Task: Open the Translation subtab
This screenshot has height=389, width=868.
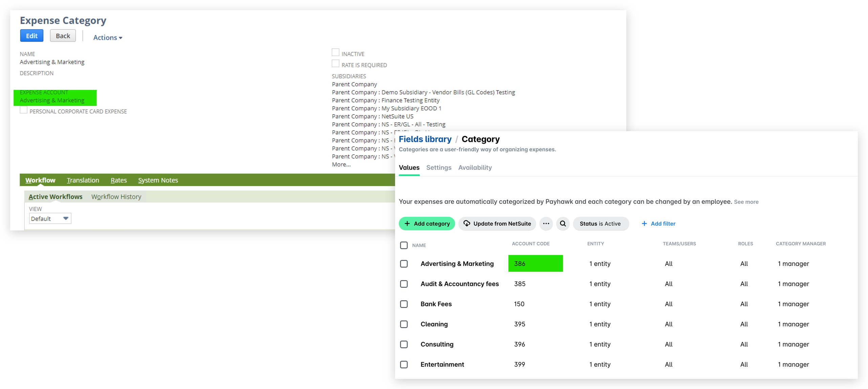Action: [x=83, y=180]
